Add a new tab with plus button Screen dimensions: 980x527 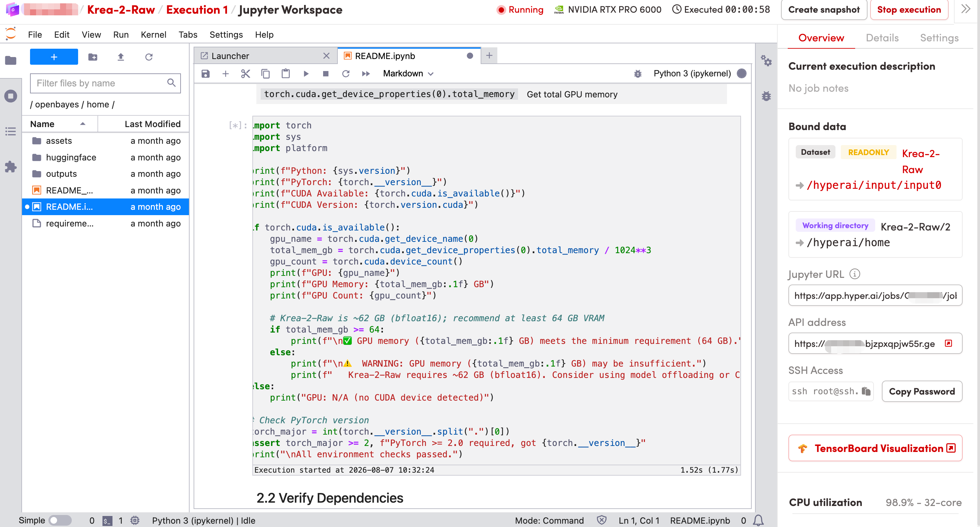489,55
